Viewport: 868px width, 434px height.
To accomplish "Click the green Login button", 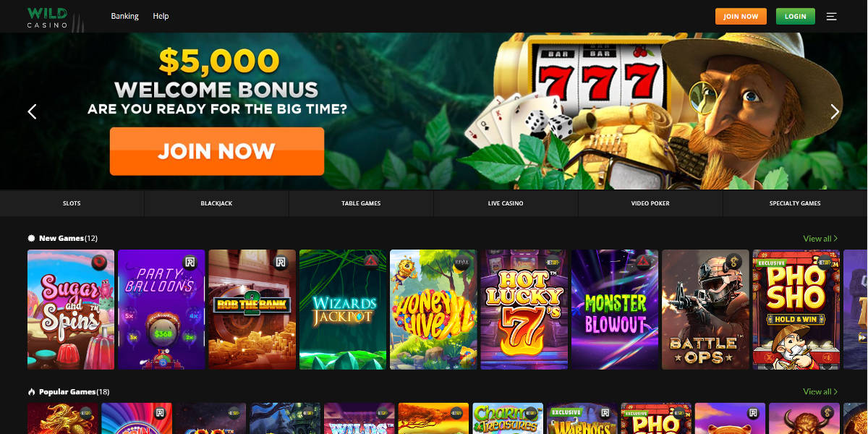I will 795,16.
